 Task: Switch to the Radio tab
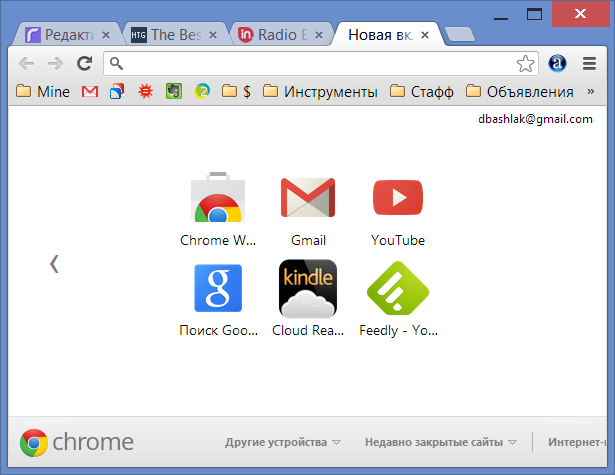click(x=280, y=35)
